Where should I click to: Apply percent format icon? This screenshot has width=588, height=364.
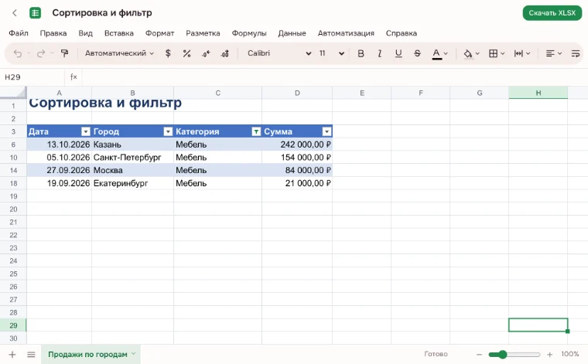186,53
